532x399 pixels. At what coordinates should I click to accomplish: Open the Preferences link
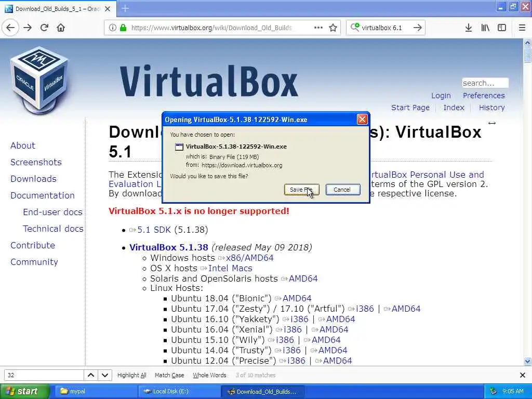tap(484, 96)
